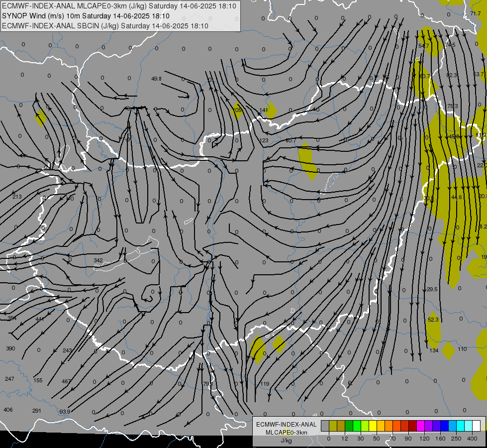Viewport: 487px width, 448px height.
Task: Click the map value 119
Action: [x=265, y=384]
